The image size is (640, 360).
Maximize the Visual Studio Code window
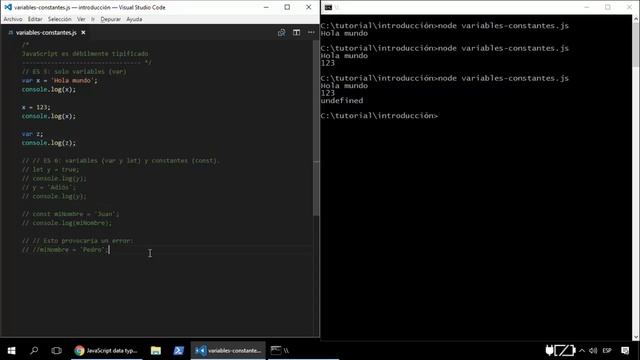click(x=287, y=7)
